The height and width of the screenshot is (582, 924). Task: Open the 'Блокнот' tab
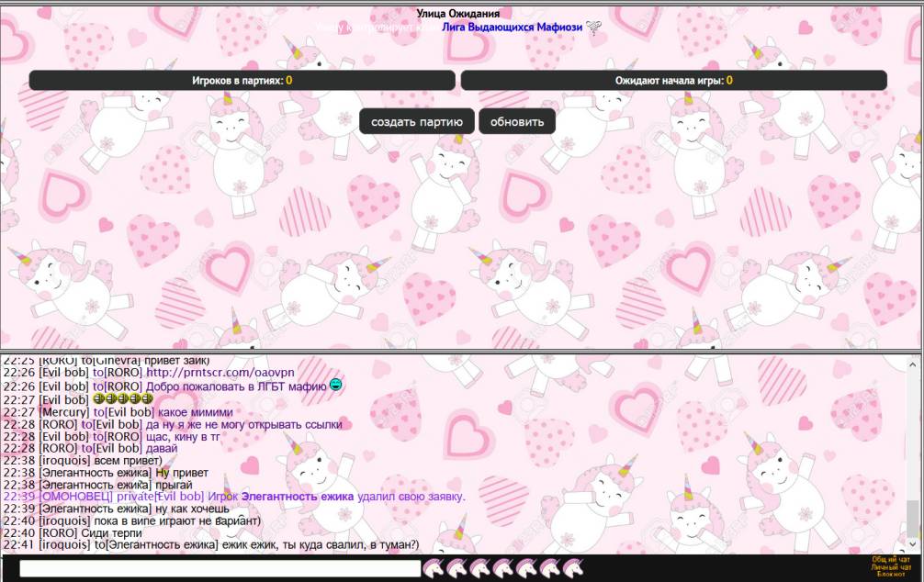point(891,574)
